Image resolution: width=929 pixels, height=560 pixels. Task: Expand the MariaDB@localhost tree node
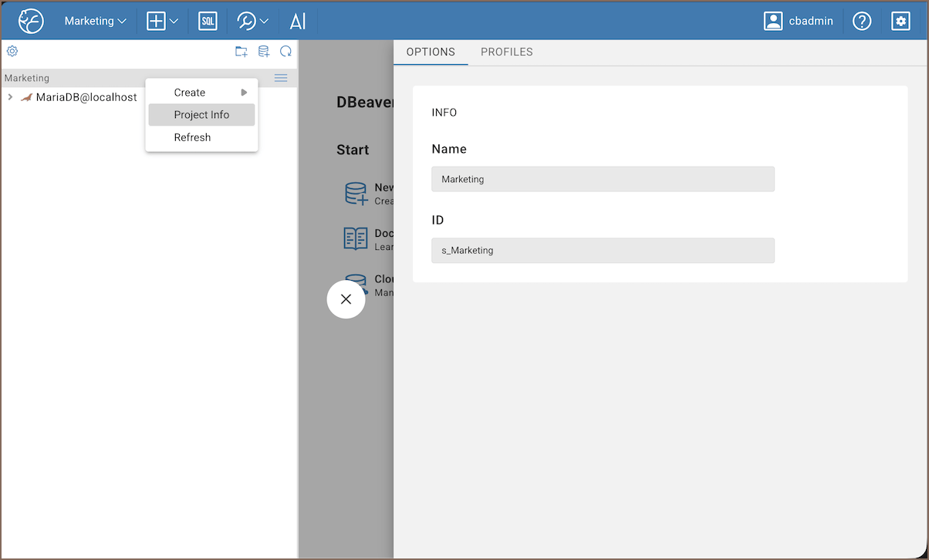tap(10, 97)
